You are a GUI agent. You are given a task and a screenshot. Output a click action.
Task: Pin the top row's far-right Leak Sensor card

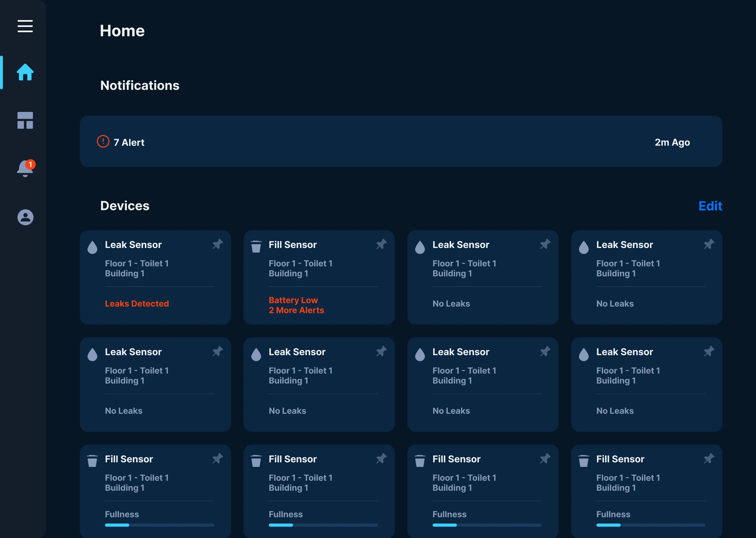(x=709, y=244)
